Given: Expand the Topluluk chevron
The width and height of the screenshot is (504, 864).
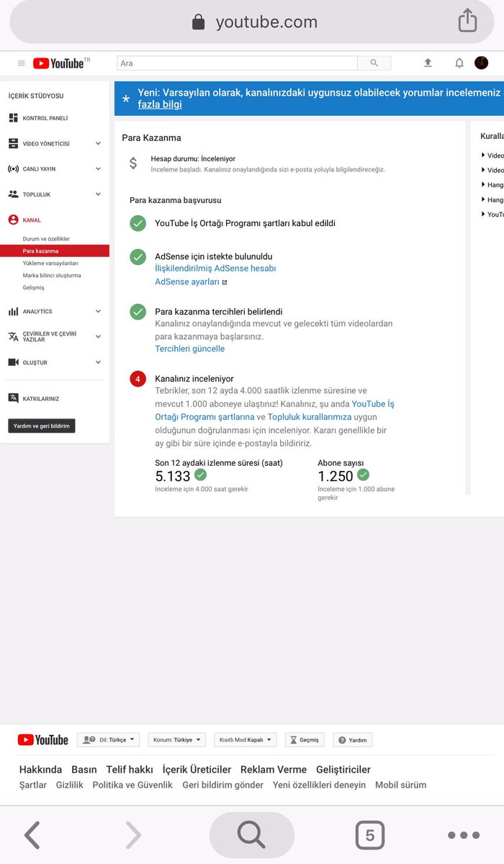Looking at the screenshot, I should click(98, 194).
